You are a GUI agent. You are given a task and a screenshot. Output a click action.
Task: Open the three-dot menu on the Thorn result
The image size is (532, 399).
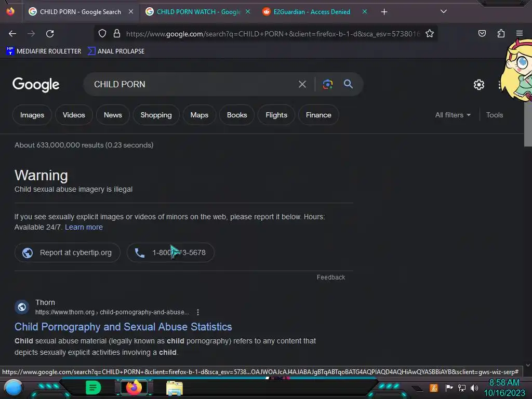[x=198, y=312]
